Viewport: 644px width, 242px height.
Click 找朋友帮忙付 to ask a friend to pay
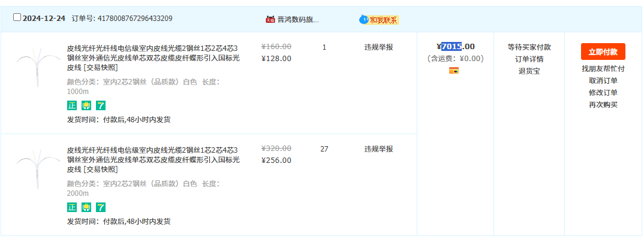(603, 69)
